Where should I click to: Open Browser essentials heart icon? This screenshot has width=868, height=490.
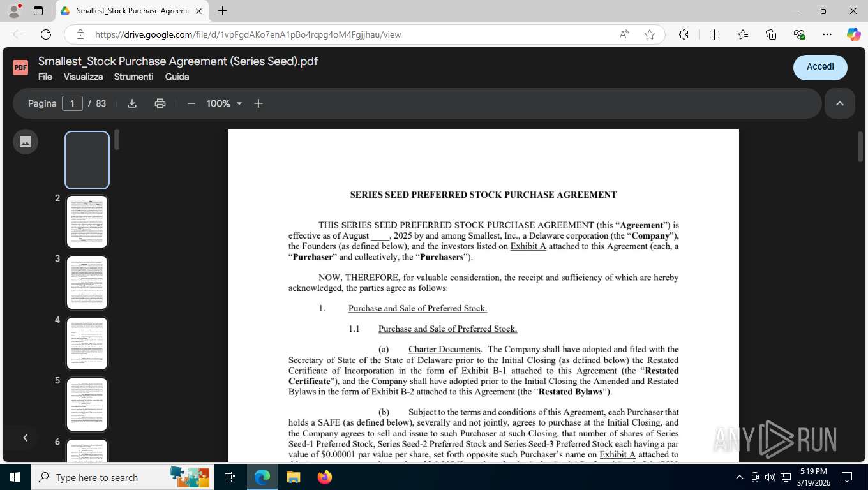pyautogui.click(x=799, y=34)
